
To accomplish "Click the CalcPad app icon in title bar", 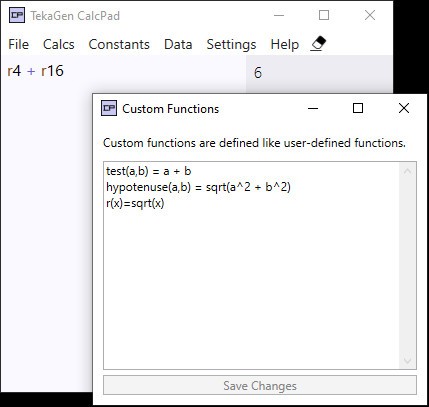I will pos(17,15).
